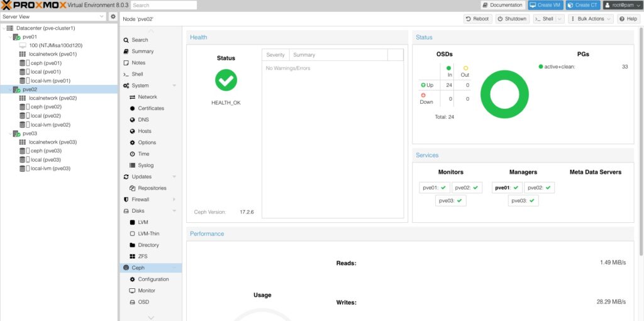Click the Reboot button

(477, 19)
